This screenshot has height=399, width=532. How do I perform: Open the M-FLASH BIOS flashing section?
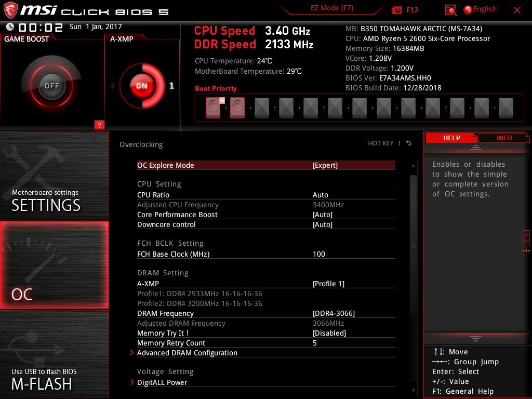[x=54, y=354]
